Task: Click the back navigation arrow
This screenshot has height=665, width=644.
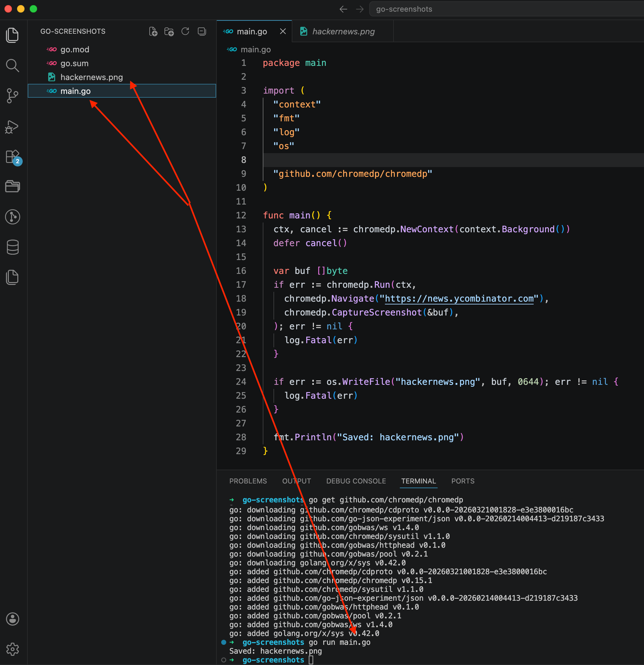Action: tap(343, 9)
